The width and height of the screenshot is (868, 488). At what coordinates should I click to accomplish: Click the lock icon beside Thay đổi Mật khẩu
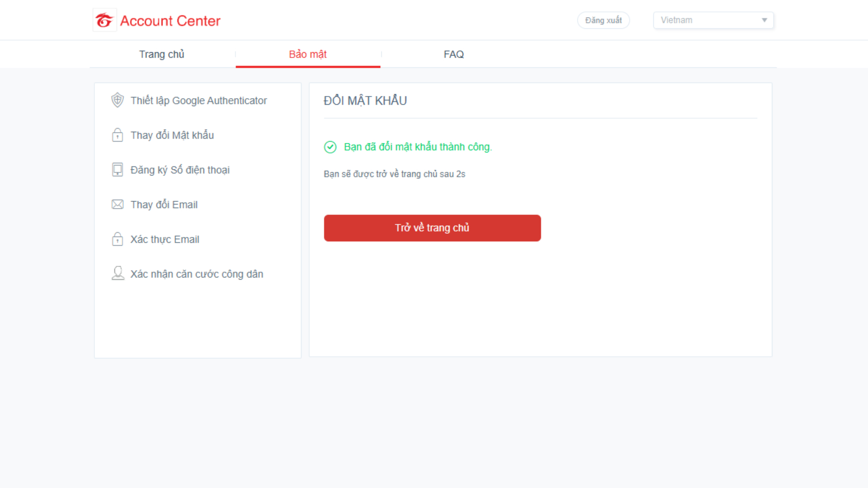[117, 135]
